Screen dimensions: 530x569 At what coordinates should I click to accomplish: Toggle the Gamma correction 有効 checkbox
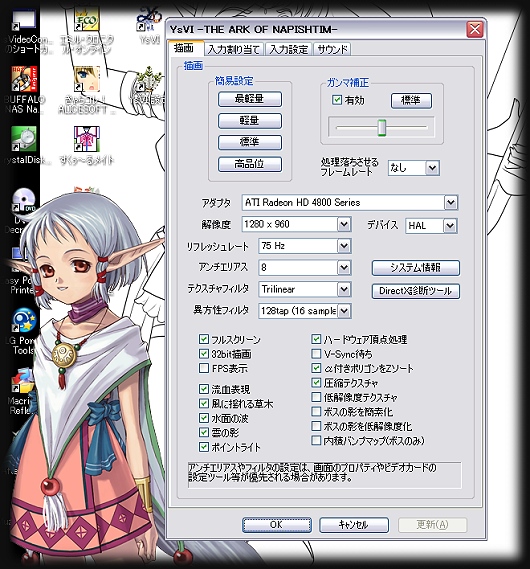click(x=337, y=100)
